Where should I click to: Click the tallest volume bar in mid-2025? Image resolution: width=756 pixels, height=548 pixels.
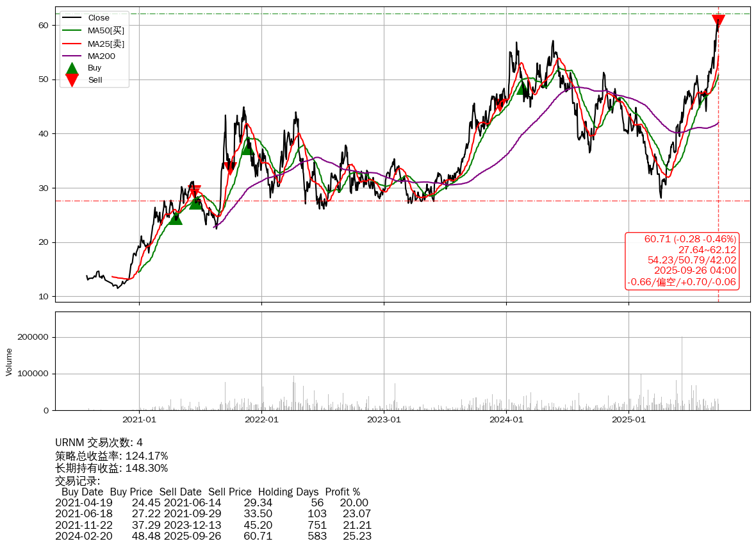point(682,373)
